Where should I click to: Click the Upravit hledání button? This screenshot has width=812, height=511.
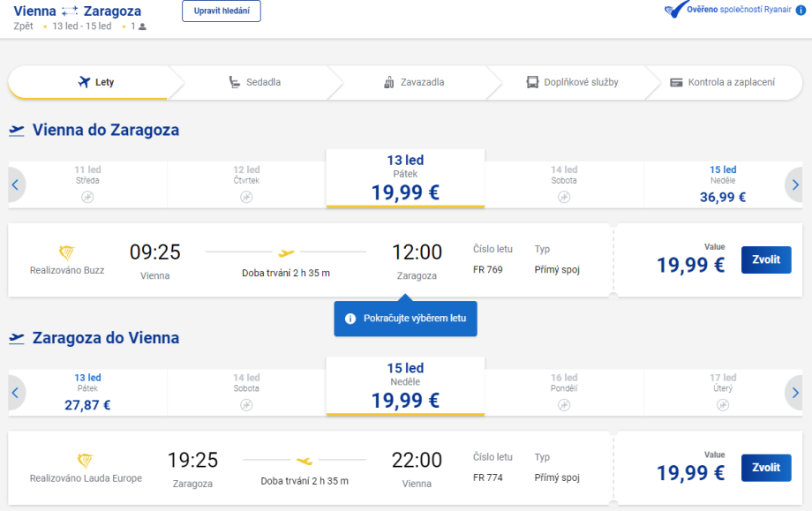pos(221,11)
